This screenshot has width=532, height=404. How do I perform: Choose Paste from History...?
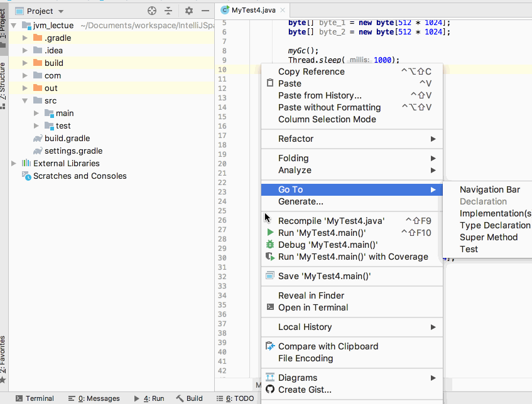tap(352, 95)
